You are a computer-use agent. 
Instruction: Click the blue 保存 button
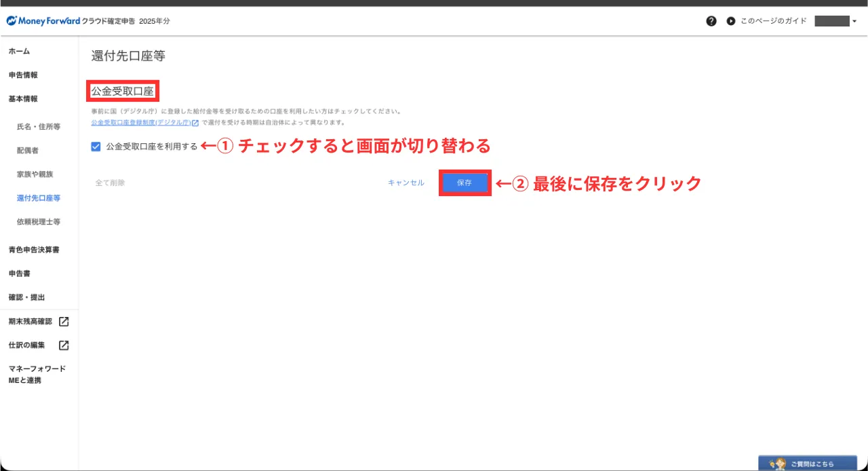point(465,183)
